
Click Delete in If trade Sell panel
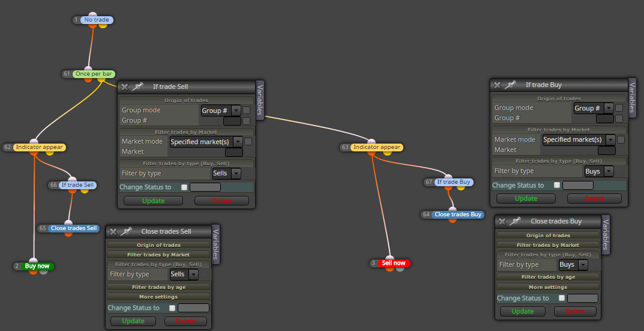pyautogui.click(x=221, y=201)
